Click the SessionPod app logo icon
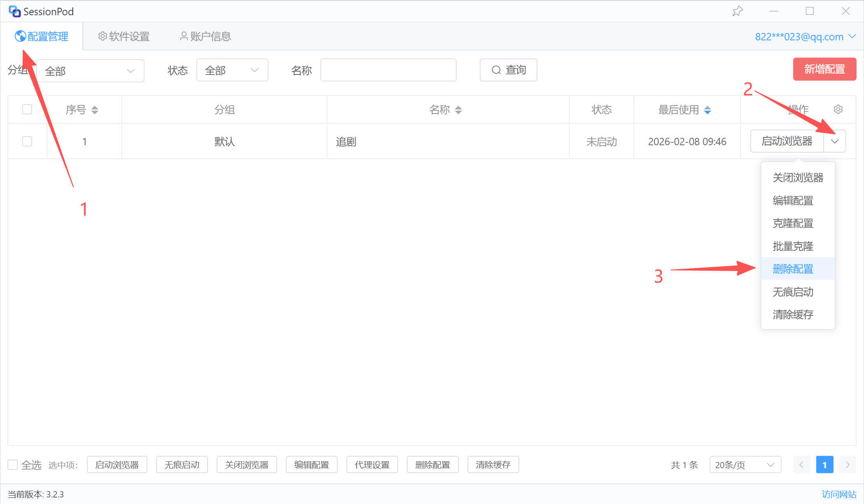Screen dimensions: 864x504 [14, 12]
